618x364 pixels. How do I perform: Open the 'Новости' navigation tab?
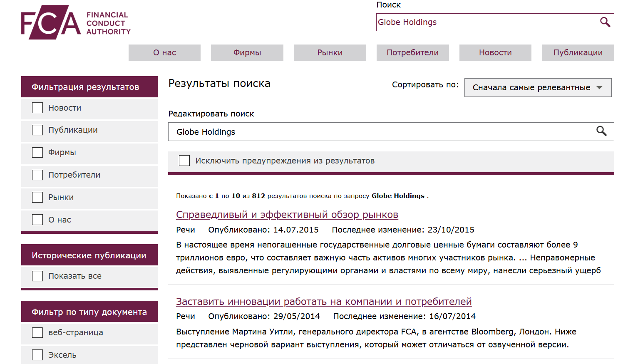coord(495,52)
